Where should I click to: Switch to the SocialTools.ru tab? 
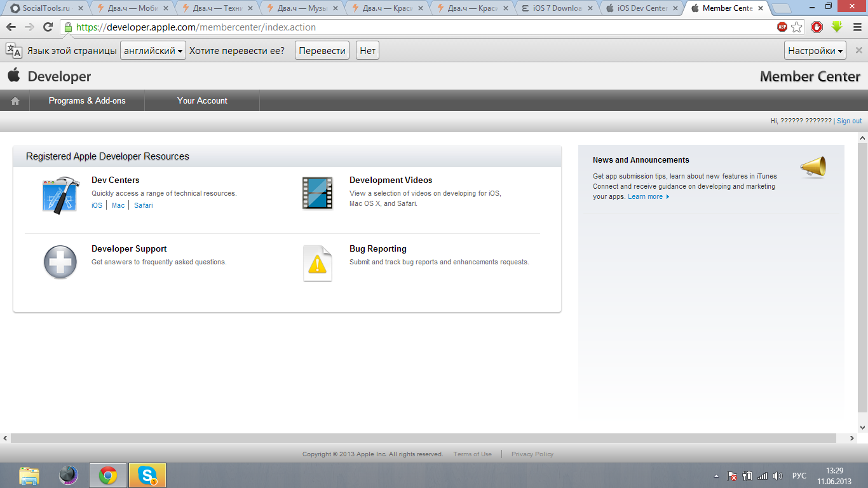point(46,8)
